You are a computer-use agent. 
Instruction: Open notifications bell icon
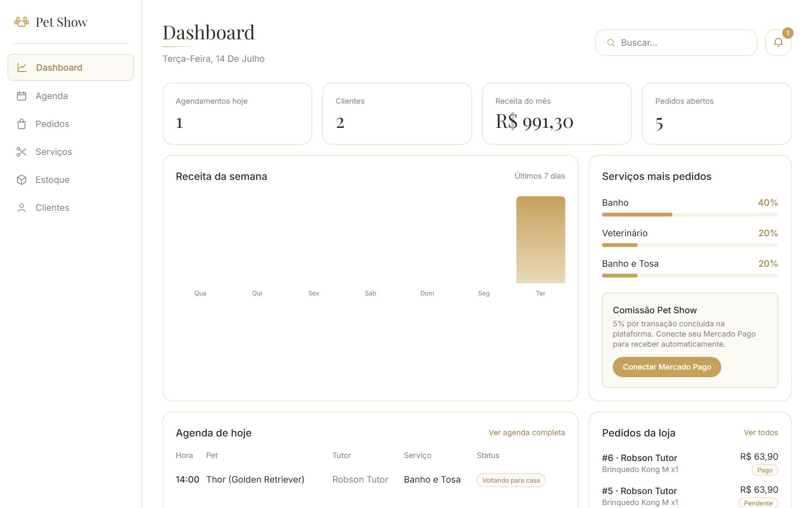[778, 42]
